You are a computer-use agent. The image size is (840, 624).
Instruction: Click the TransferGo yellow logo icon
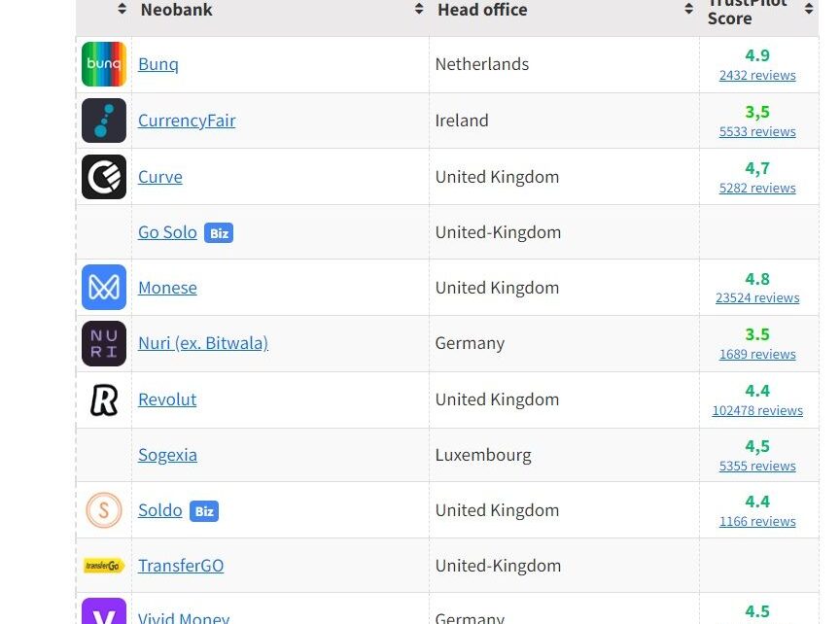[104, 566]
